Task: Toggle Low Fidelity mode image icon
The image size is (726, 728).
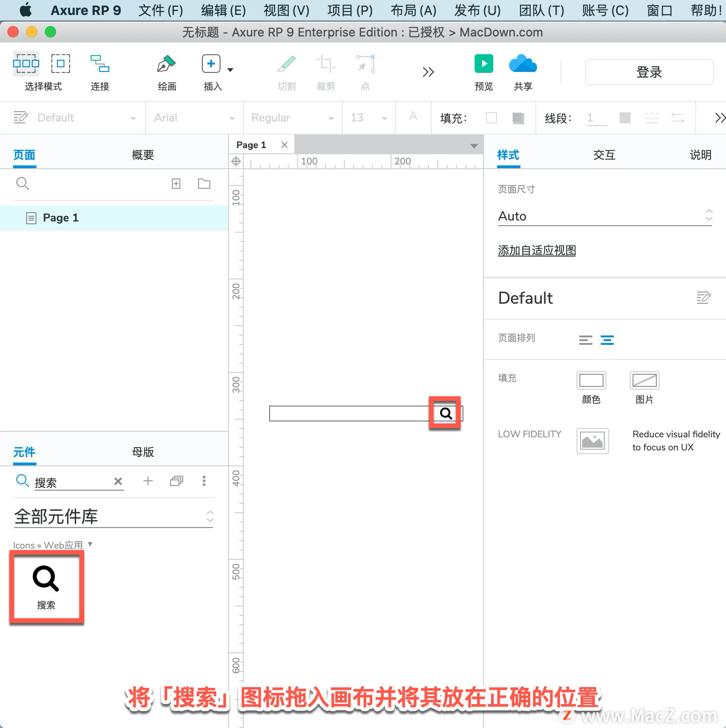Action: click(x=593, y=441)
